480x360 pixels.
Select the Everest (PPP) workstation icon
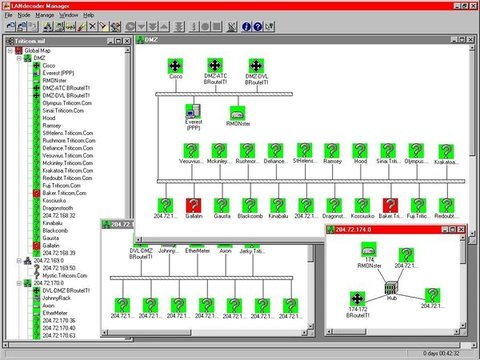193,112
